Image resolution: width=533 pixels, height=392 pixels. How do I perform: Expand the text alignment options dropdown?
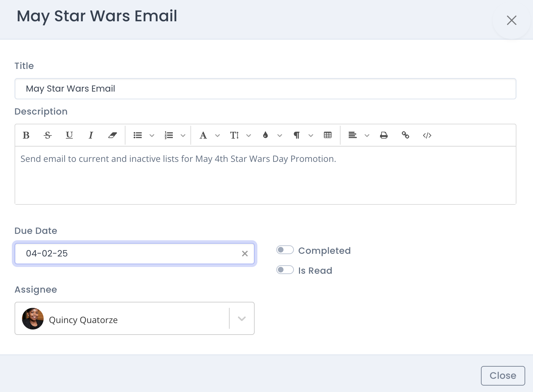click(x=367, y=136)
